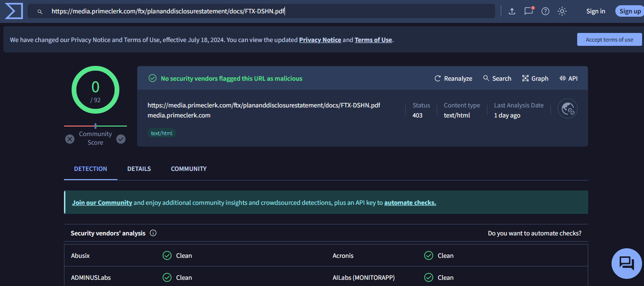Viewport: 644px width, 286px height.
Task: Click the AILabs (MONITORAPP) vendor name
Action: (364, 277)
